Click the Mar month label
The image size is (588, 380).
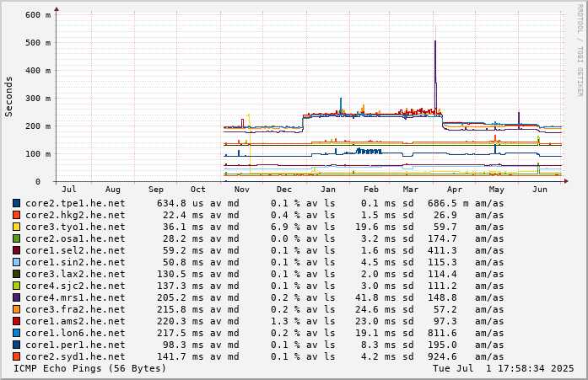411,190
